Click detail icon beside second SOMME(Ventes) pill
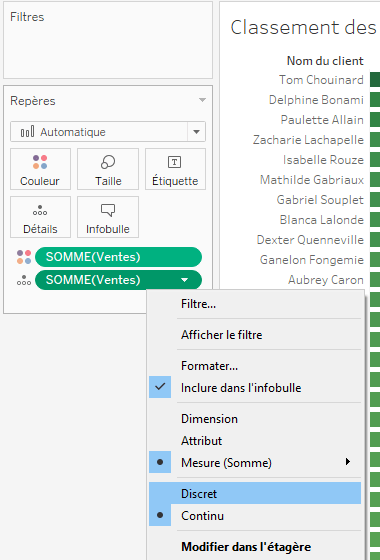 click(24, 280)
